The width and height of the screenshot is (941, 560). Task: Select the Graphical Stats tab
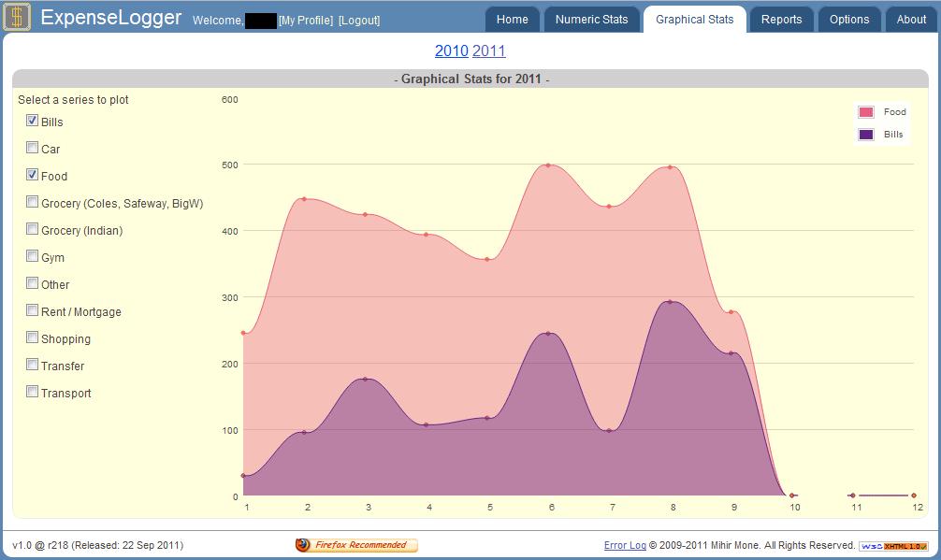[695, 20]
